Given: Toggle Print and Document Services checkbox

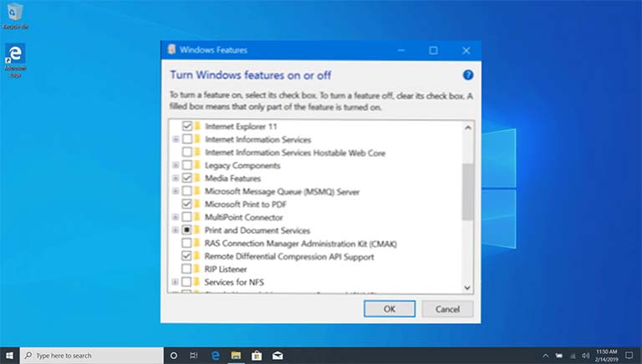Looking at the screenshot, I should click(x=186, y=230).
